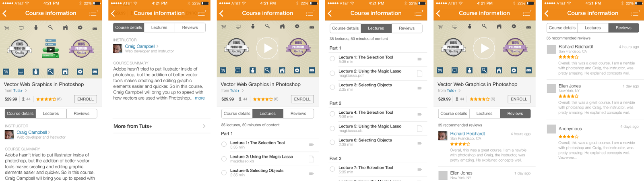Open 'from Tuts+' chevron above the 35 lectures summary
This screenshot has width=644, height=181.
pos(243,91)
